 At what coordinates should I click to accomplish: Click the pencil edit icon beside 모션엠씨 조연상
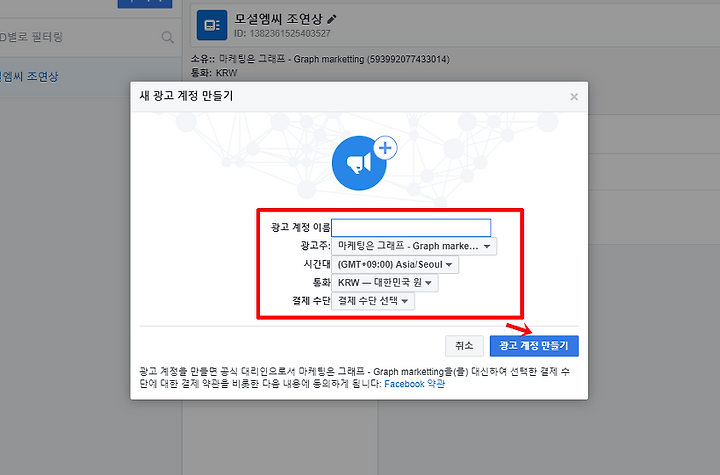click(x=332, y=19)
